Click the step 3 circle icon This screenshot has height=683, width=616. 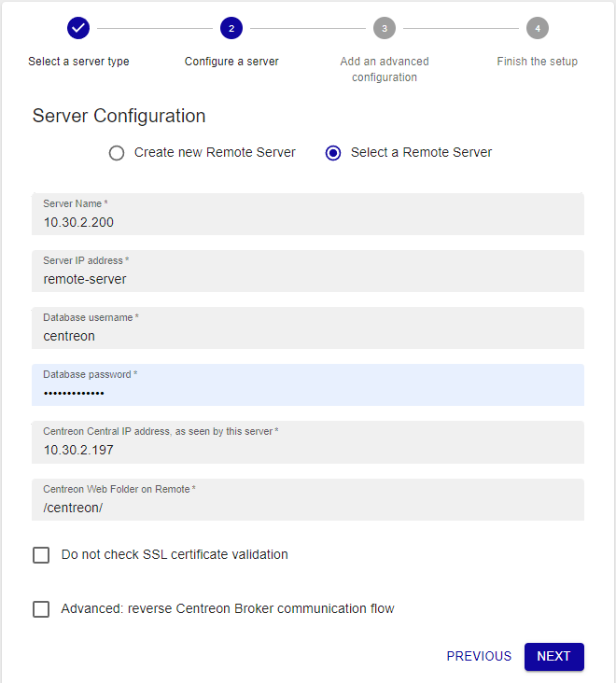pyautogui.click(x=385, y=28)
